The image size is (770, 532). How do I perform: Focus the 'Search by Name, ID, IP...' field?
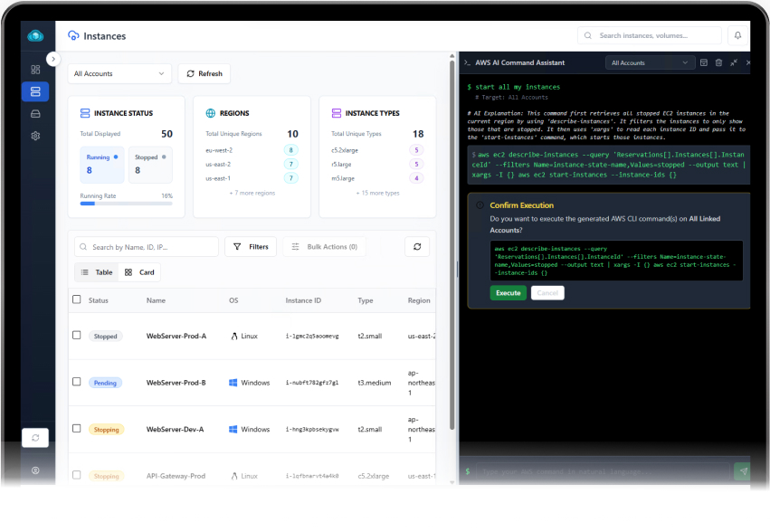[147, 247]
